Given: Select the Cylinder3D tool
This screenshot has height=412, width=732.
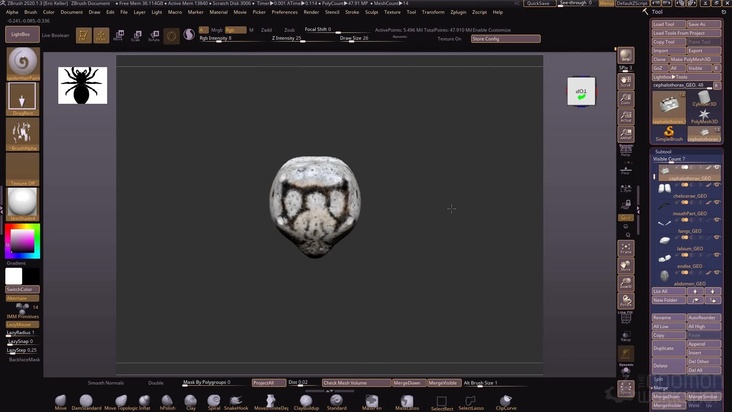Looking at the screenshot, I should 704,99.
